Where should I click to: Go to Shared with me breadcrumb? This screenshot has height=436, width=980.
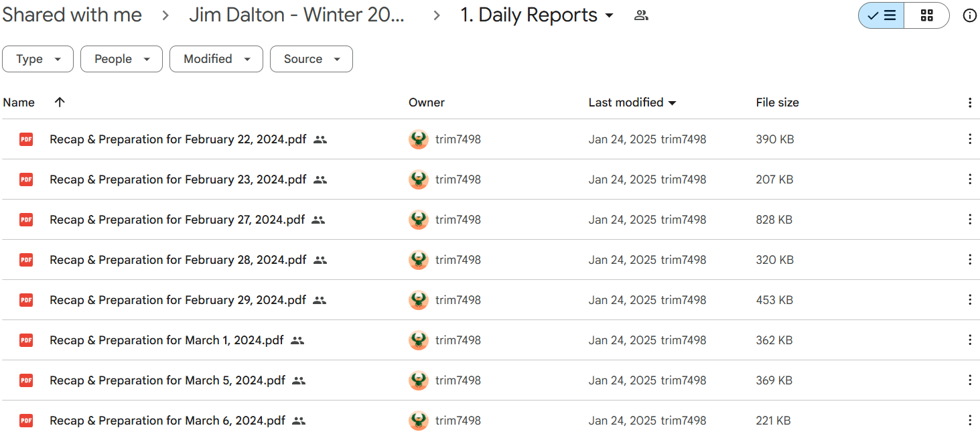pyautogui.click(x=72, y=15)
